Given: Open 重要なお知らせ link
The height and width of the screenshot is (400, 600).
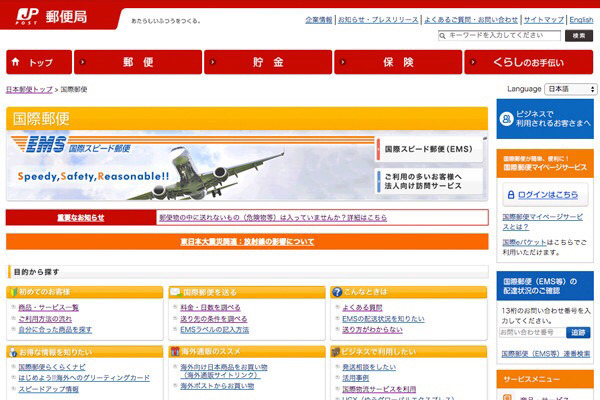Looking at the screenshot, I should pos(81,218).
